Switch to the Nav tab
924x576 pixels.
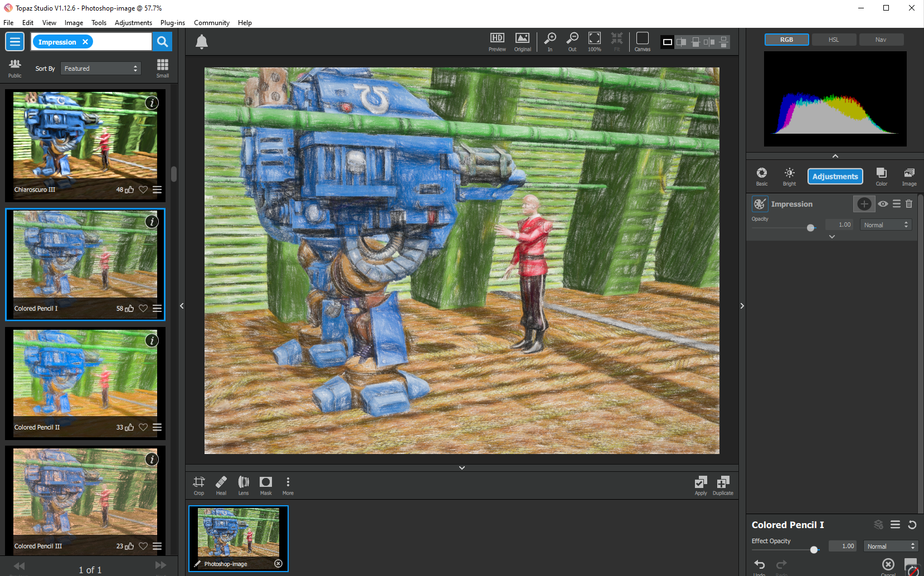[881, 40]
